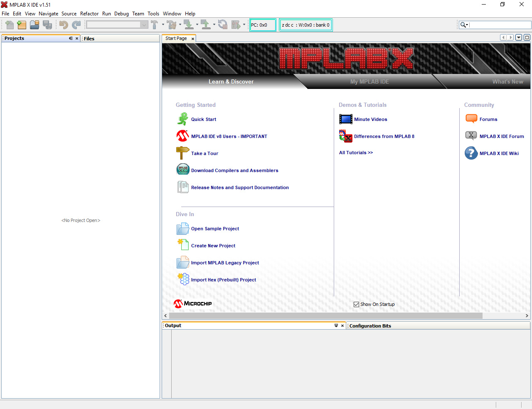
Task: Open Download Compilers and Assemblers link
Action: pyautogui.click(x=235, y=170)
